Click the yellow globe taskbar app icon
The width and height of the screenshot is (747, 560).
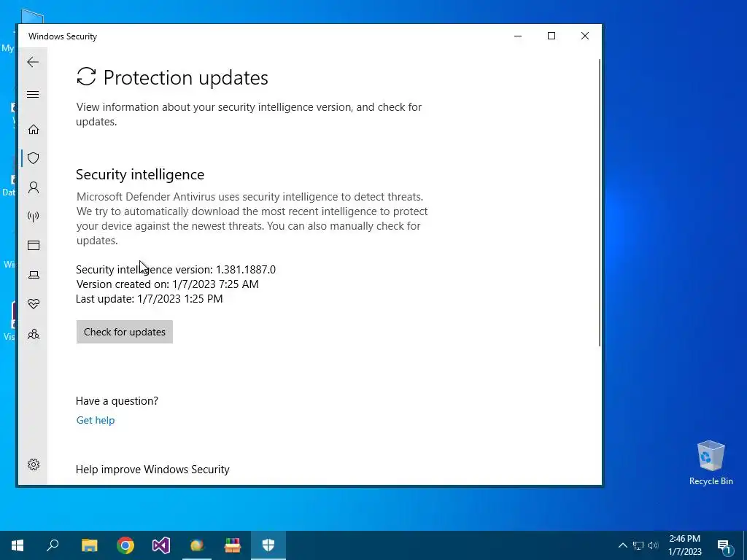coord(197,545)
